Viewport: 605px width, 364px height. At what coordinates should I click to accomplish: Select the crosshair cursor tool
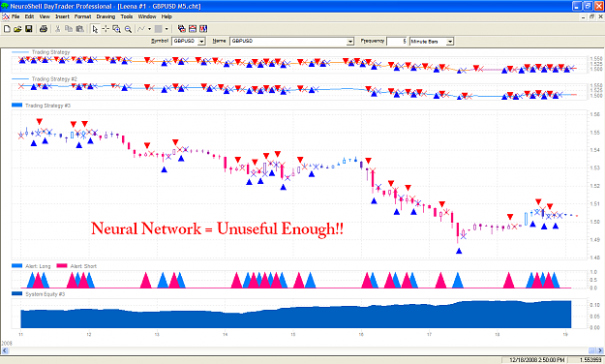click(x=106, y=29)
